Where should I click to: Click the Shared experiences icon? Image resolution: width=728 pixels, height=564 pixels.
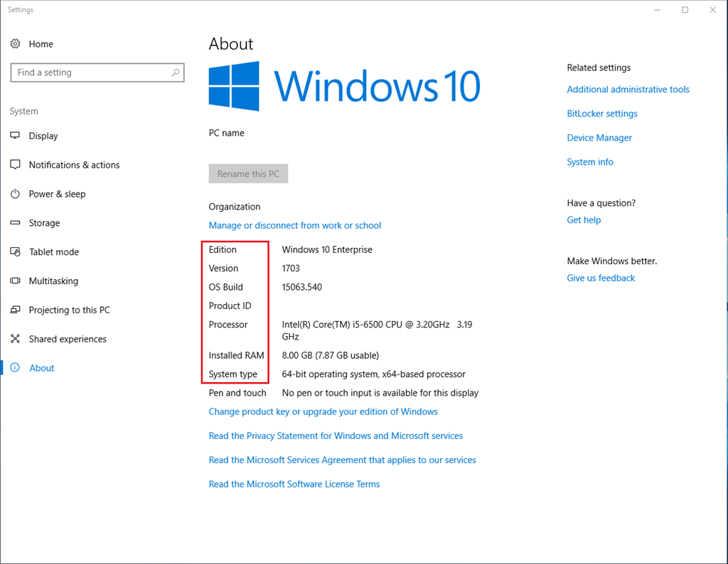coord(16,339)
